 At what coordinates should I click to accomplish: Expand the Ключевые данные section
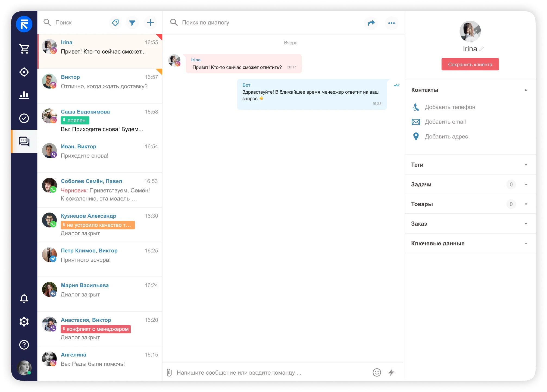526,244
